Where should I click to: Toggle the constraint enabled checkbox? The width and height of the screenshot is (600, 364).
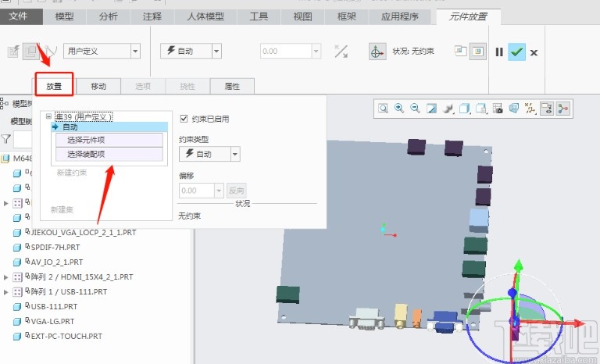(x=184, y=119)
